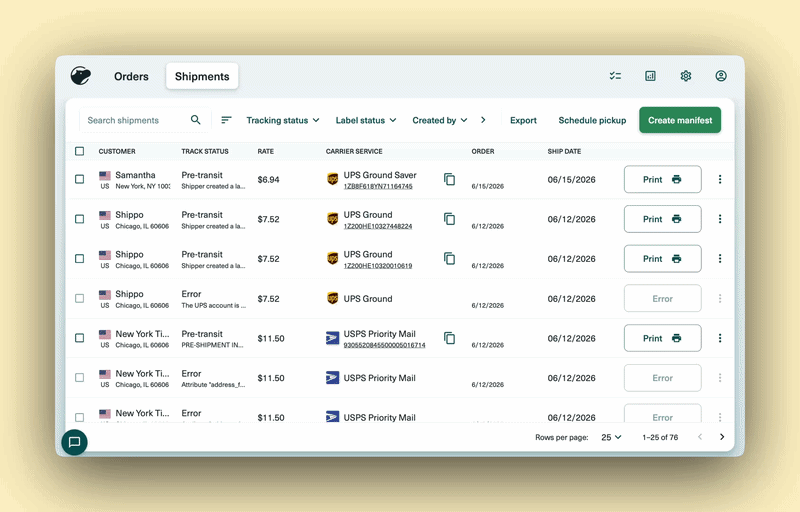Click the Schedule pickup link
Viewport: 800px width, 512px height.
click(592, 120)
